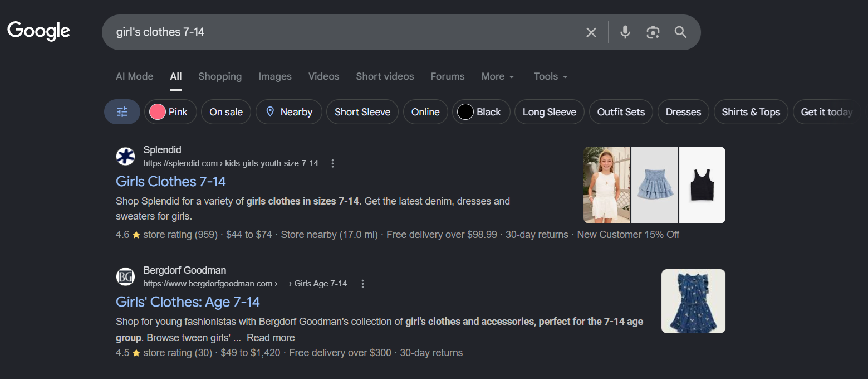The height and width of the screenshot is (379, 868).
Task: Click Read more in Bergdorf Goodman snippet
Action: coord(271,338)
